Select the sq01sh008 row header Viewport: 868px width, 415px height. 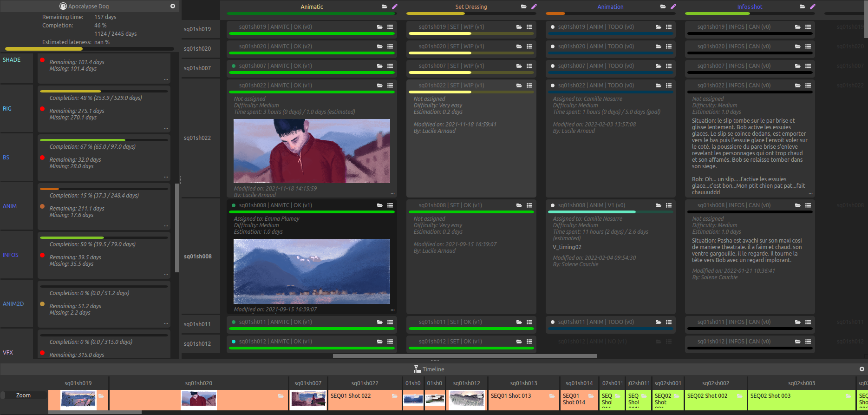(x=198, y=257)
